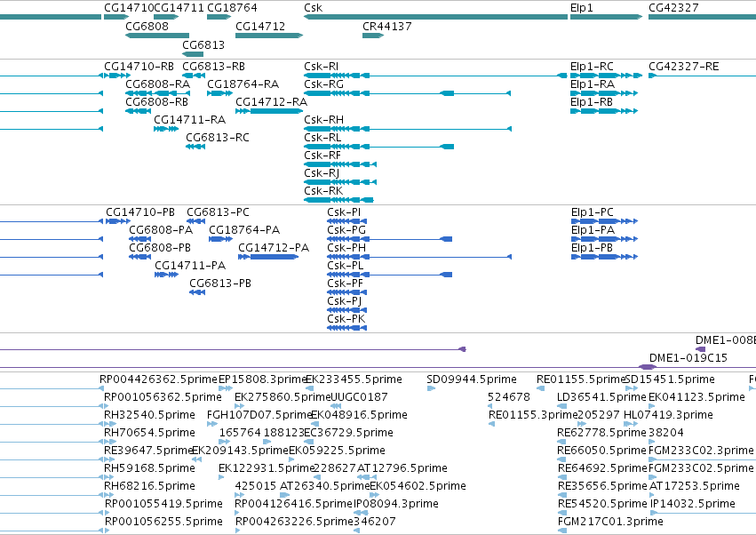Select the Csk gene label
Screen dimensions: 756x535
point(313,8)
